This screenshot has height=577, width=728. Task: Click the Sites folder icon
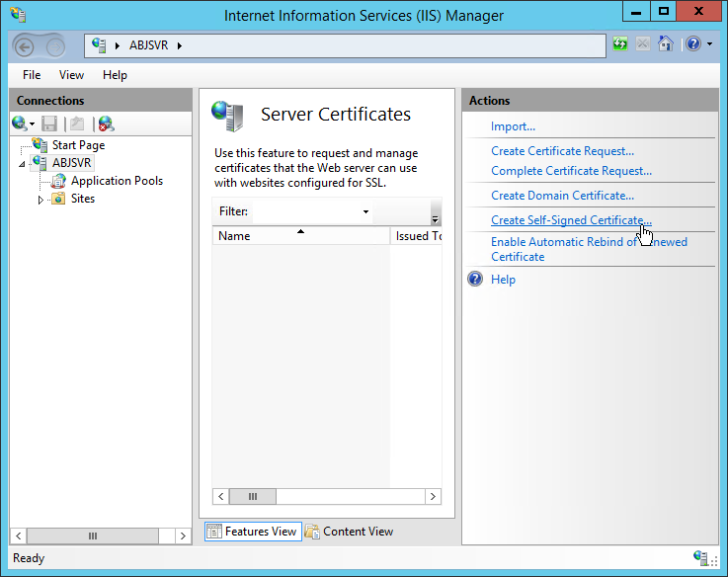tap(58, 199)
